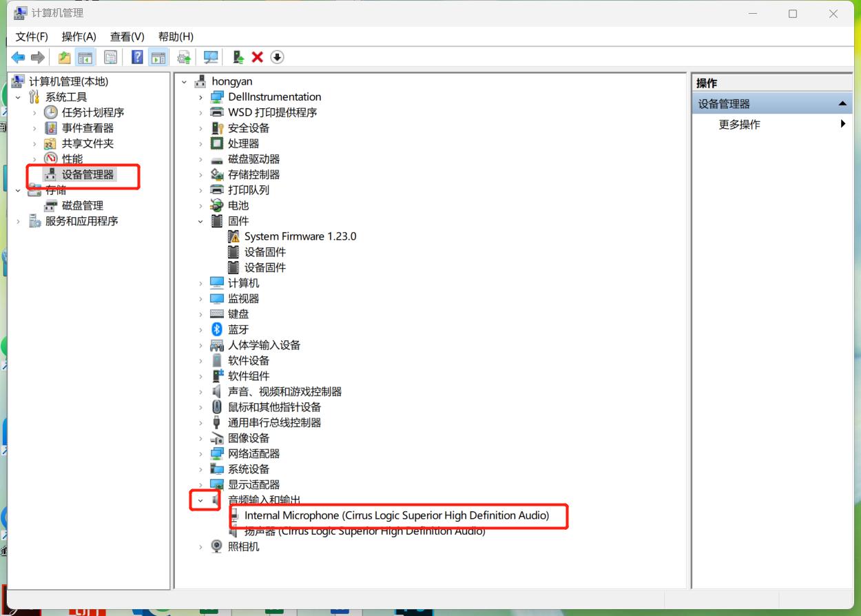Click Scan for hardware changes monitor icon
The image size is (861, 616).
211,57
